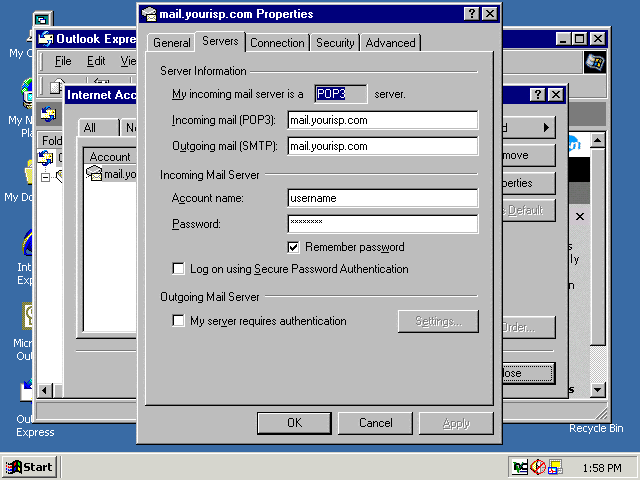Click the Windows logo throbber in Outlook Express
Image resolution: width=640 pixels, height=480 pixels.
[x=594, y=62]
